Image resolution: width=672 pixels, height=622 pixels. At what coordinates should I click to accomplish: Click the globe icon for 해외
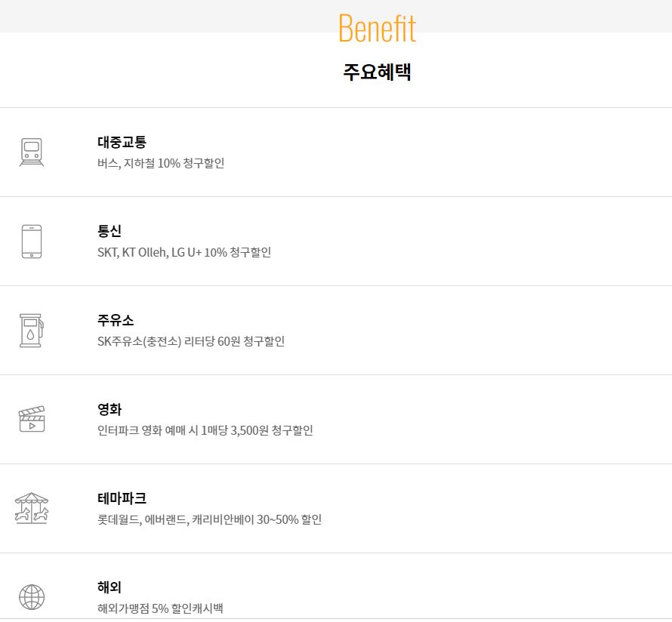[32, 597]
